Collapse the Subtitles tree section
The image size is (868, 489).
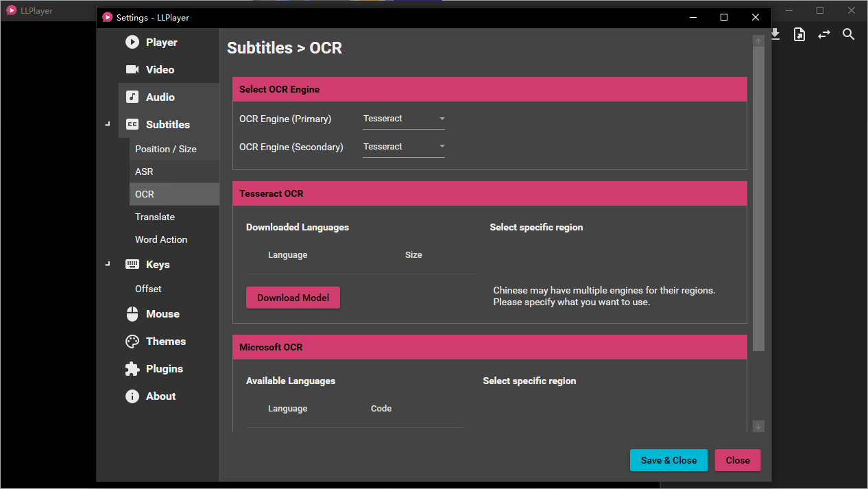pos(108,125)
